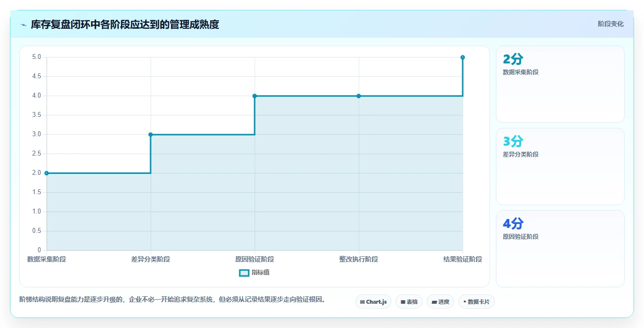This screenshot has height=328, width=644.
Task: Select the 进度 pill button
Action: [x=440, y=302]
